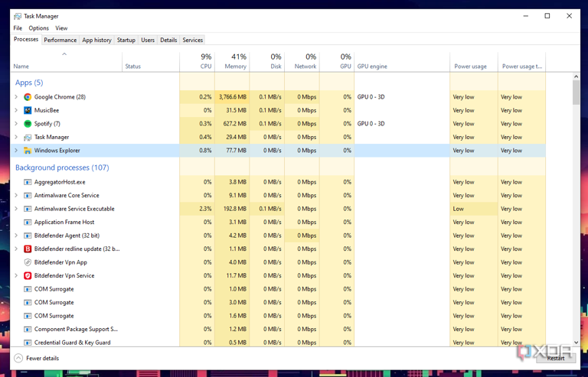Sort processes by CPU column header
Image resolution: width=588 pixels, height=377 pixels.
(x=197, y=61)
